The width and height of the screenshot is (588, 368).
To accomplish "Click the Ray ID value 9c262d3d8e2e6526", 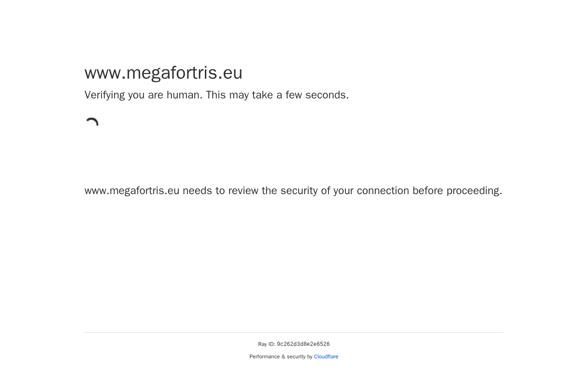I will point(303,345).
